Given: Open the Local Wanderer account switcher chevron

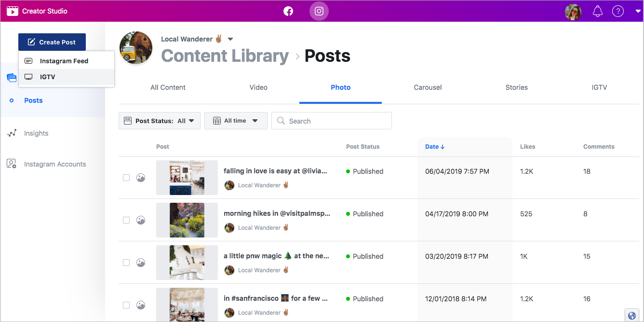Looking at the screenshot, I should [230, 39].
